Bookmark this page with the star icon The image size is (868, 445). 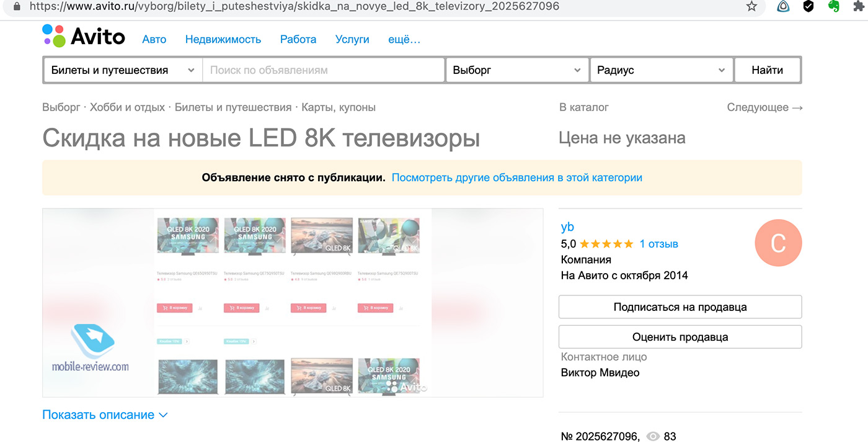[751, 6]
